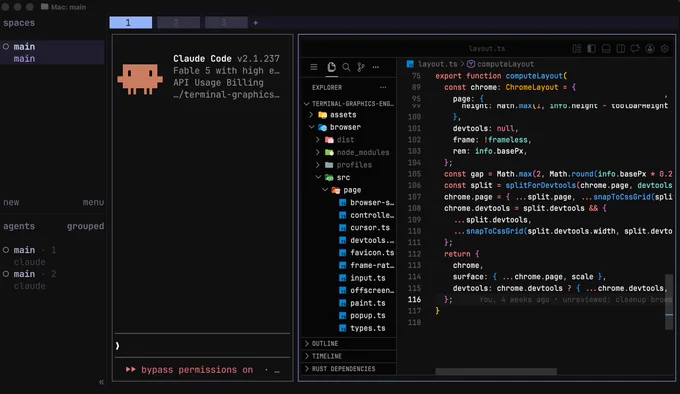Screen dimensions: 680x394
Task: Switch to workspace tab 1
Action: point(131,23)
